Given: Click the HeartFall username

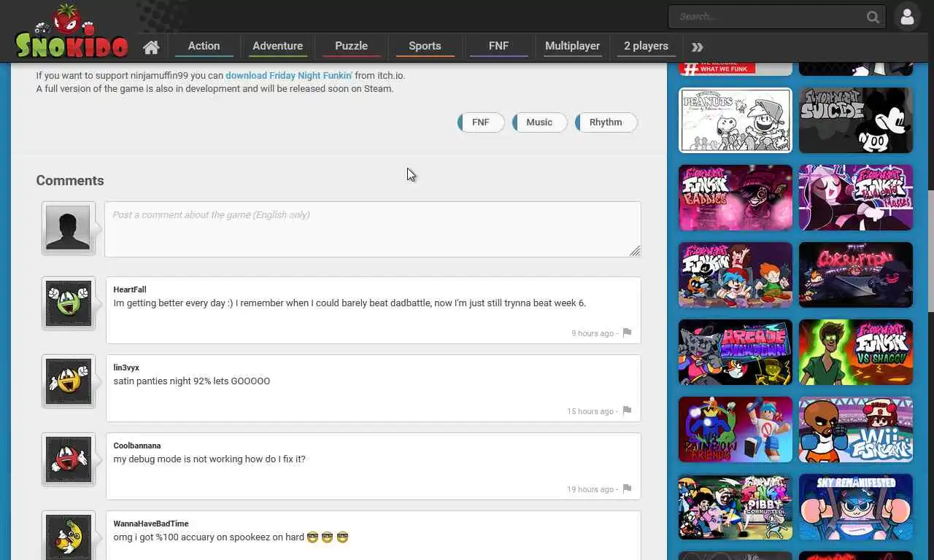Looking at the screenshot, I should 130,289.
